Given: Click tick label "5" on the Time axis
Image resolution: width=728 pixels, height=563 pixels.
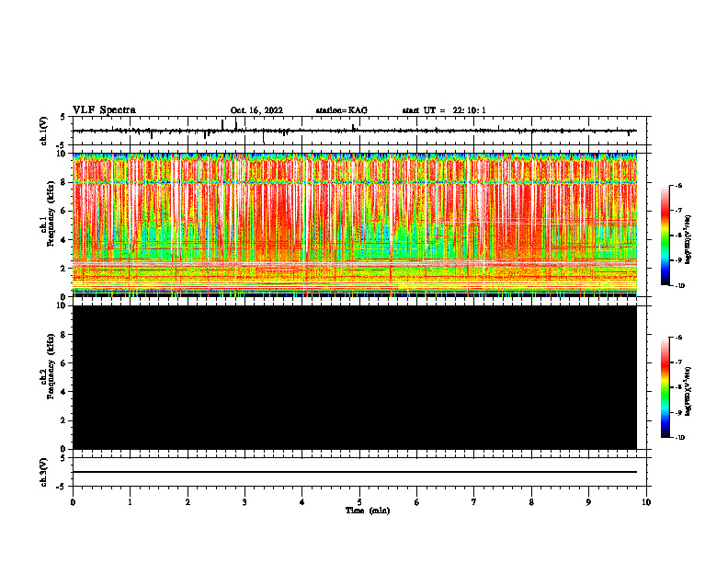Looking at the screenshot, I should coord(359,502).
